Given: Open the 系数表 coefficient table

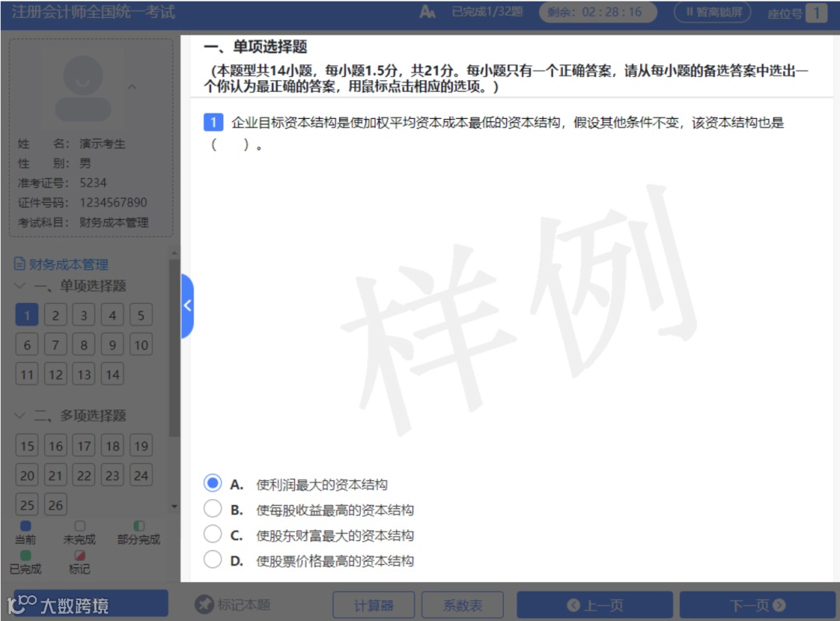Looking at the screenshot, I should [462, 605].
